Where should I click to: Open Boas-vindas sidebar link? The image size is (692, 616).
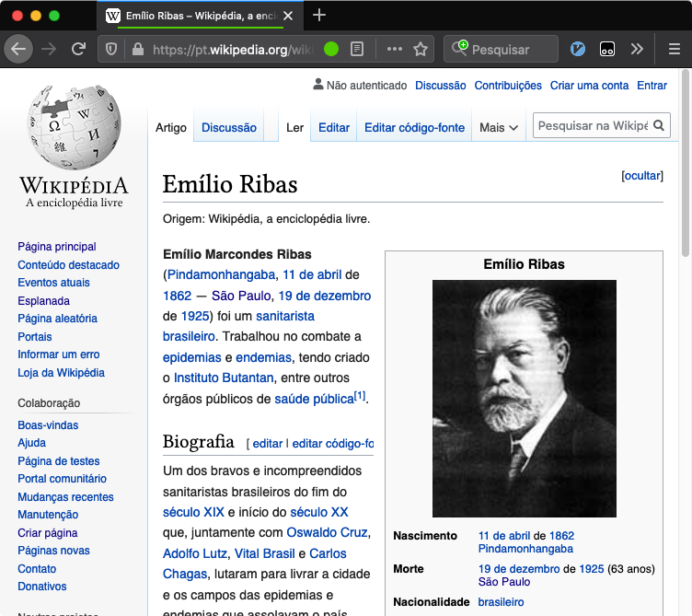coord(48,424)
